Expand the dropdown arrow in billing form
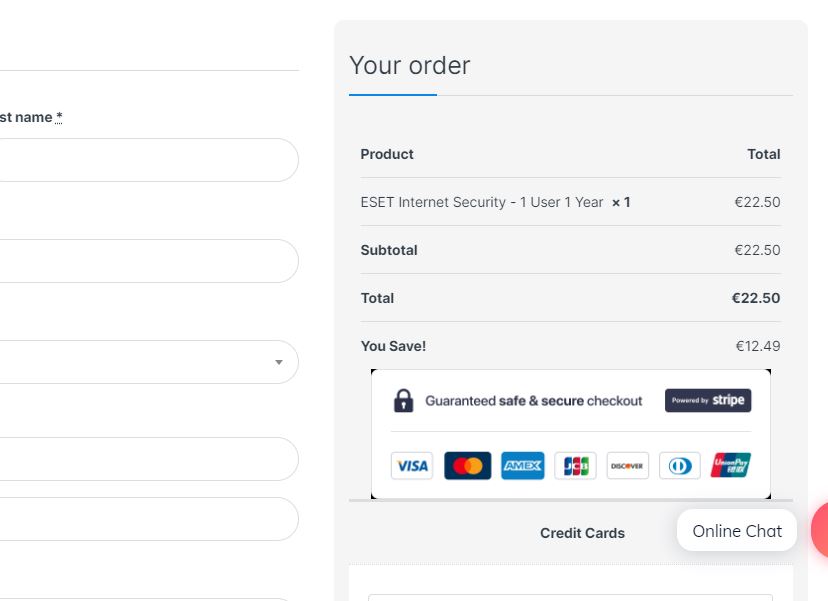The width and height of the screenshot is (828, 601). point(279,362)
